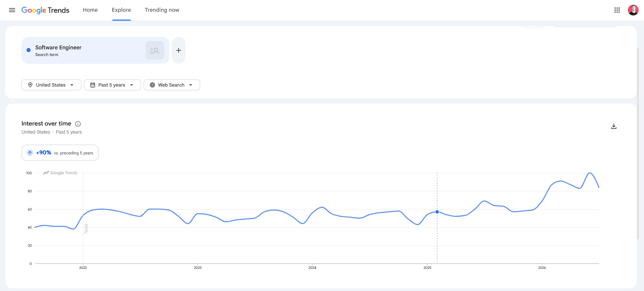Screen dimensions: 644x291
Task: Click the 2026 axis label
Action: pos(542,268)
